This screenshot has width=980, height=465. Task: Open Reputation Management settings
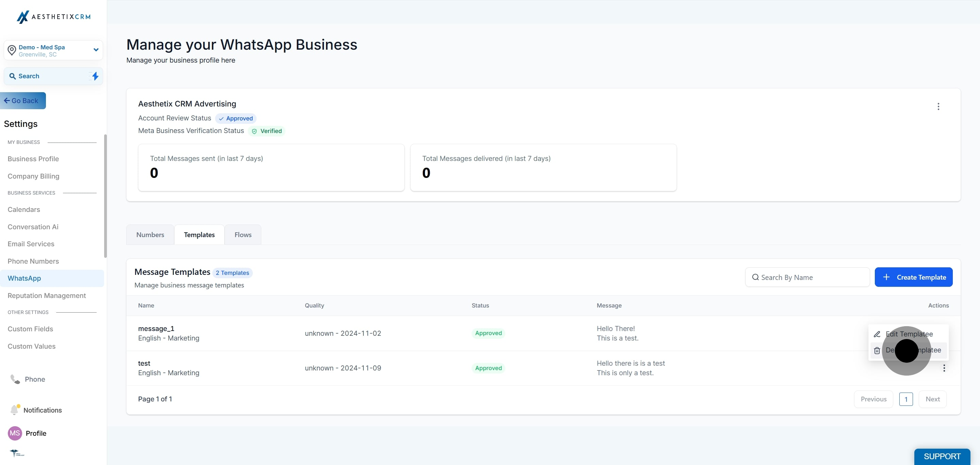pos(47,296)
